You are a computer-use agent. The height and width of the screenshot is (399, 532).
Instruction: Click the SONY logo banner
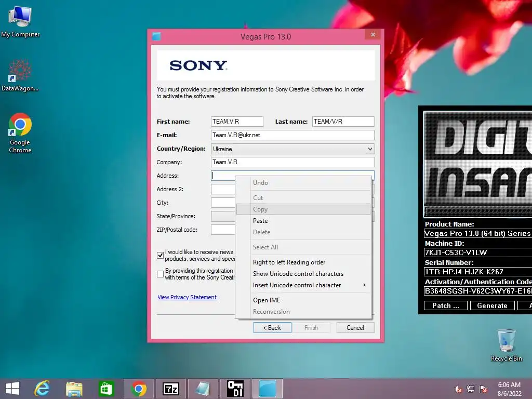(266, 65)
